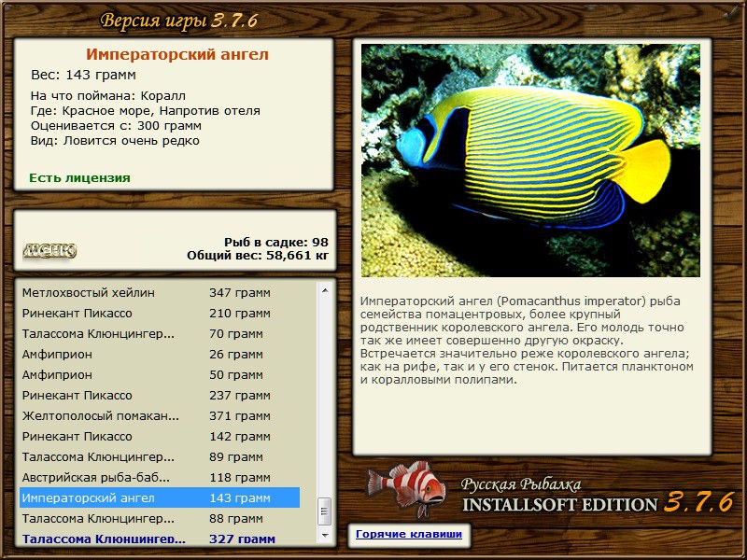The width and height of the screenshot is (747, 560).
Task: Click the Общий вес: 58,661 кг text
Action: (x=258, y=256)
